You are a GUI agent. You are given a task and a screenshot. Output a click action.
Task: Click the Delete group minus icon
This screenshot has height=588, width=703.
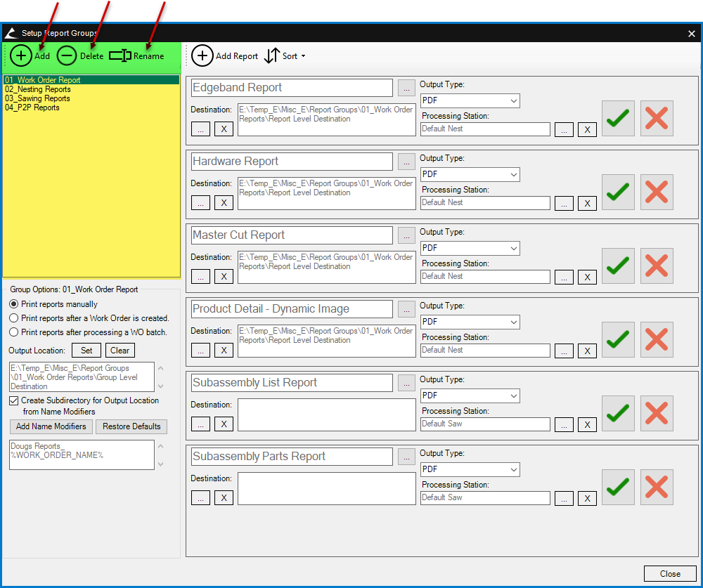tap(67, 55)
